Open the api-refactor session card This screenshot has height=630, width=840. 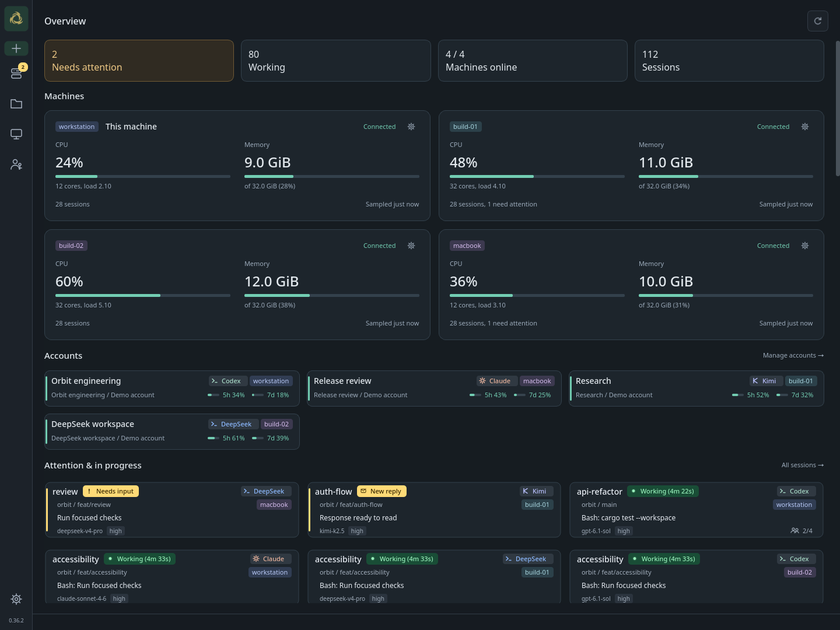coord(696,510)
